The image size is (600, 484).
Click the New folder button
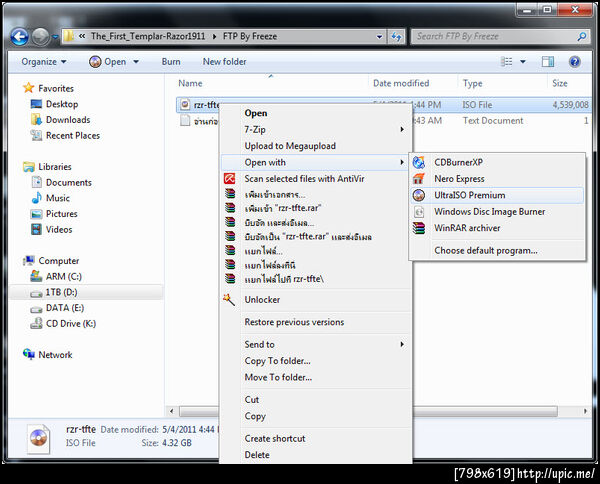pyautogui.click(x=225, y=62)
